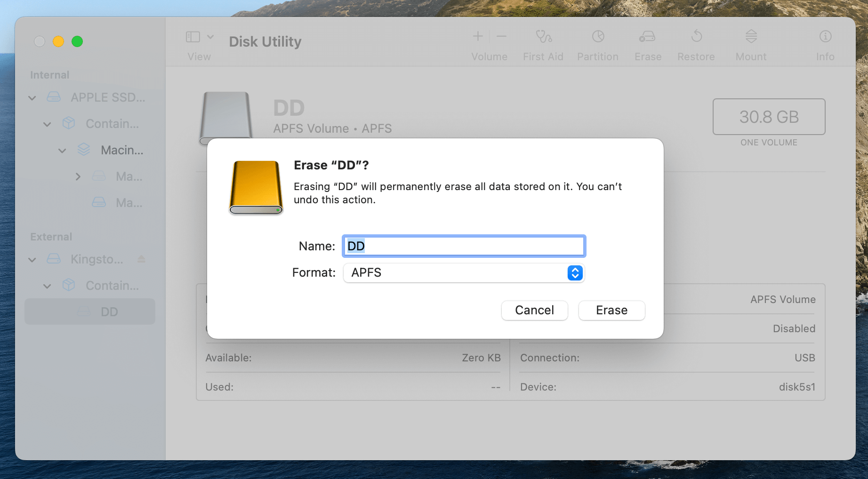868x479 pixels.
Task: Open the Format dropdown in the dialog
Action: pyautogui.click(x=574, y=273)
